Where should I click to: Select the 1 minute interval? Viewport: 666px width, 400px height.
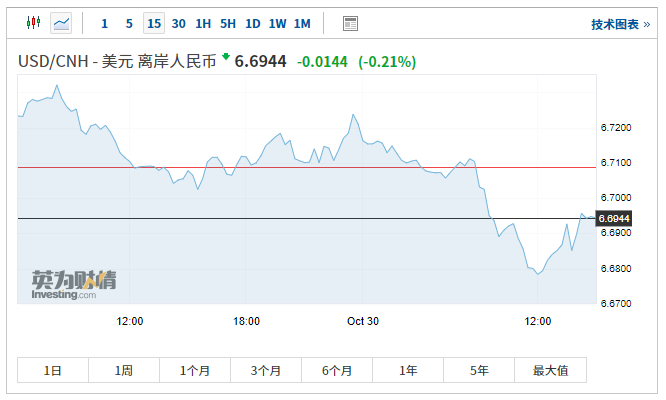[x=105, y=23]
